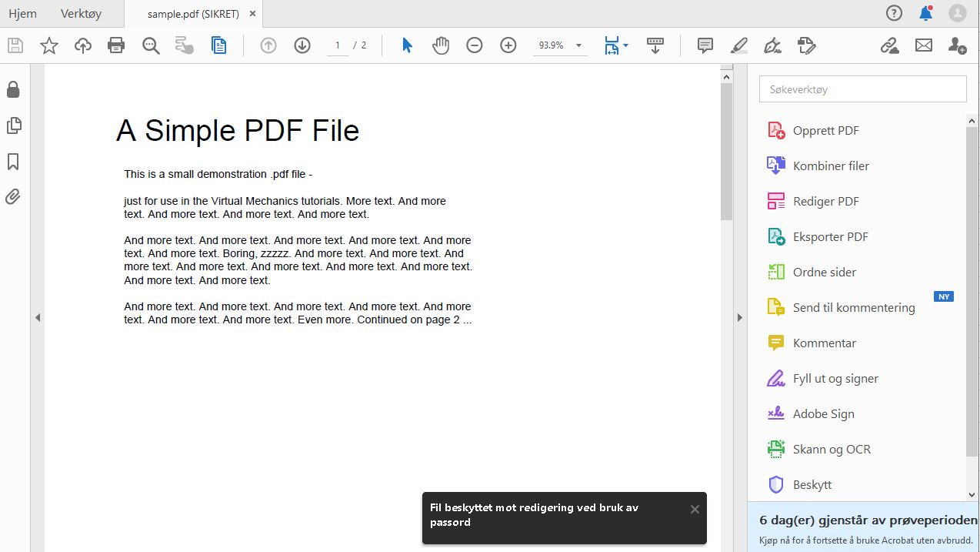Open security lock panel in left sidebar

point(13,90)
